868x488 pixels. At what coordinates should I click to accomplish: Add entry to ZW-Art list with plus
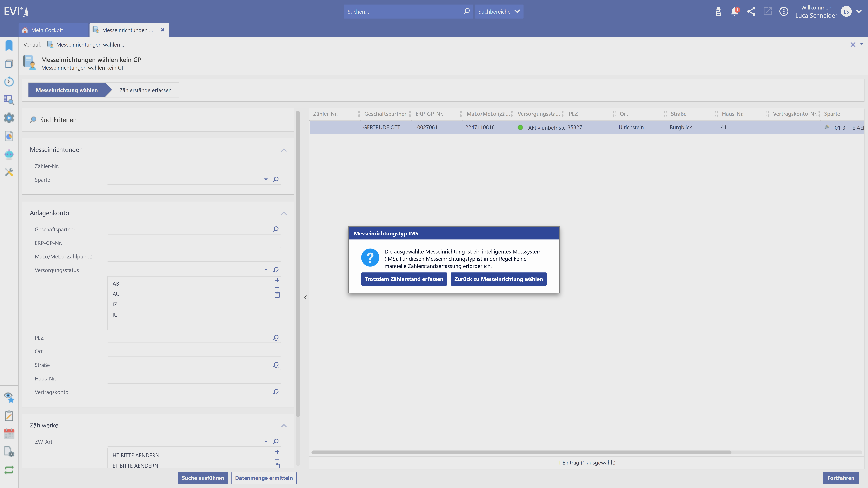tap(277, 452)
